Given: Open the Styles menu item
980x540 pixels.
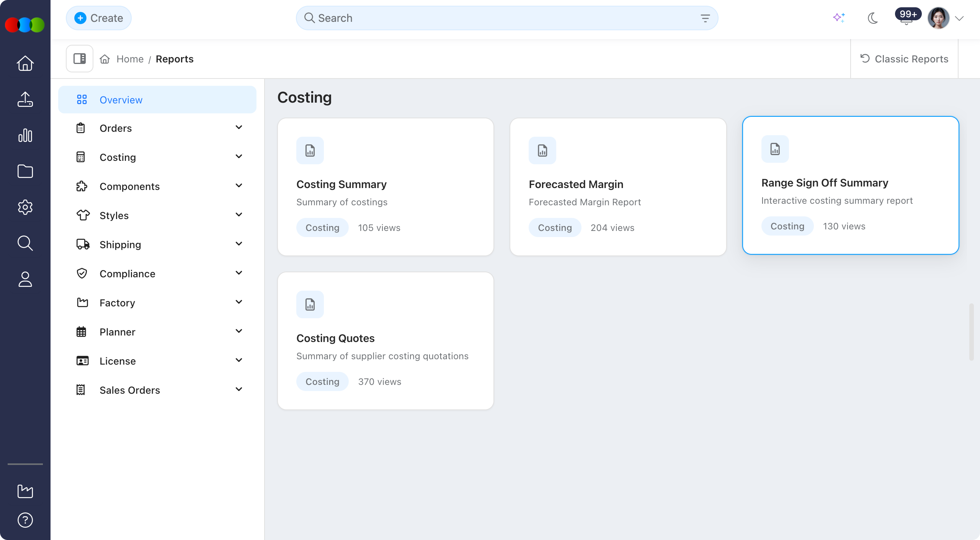Looking at the screenshot, I should click(157, 215).
